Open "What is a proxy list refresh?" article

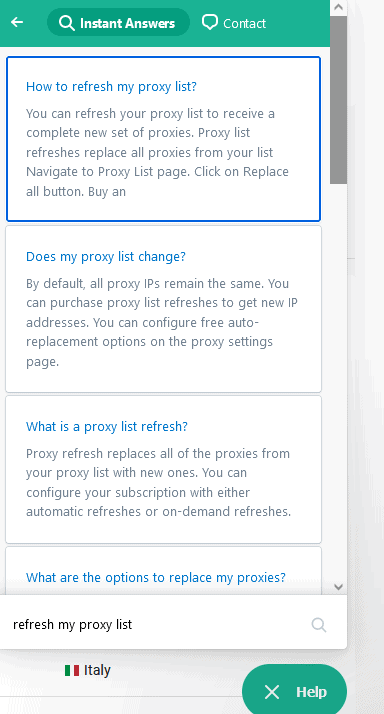pos(107,427)
